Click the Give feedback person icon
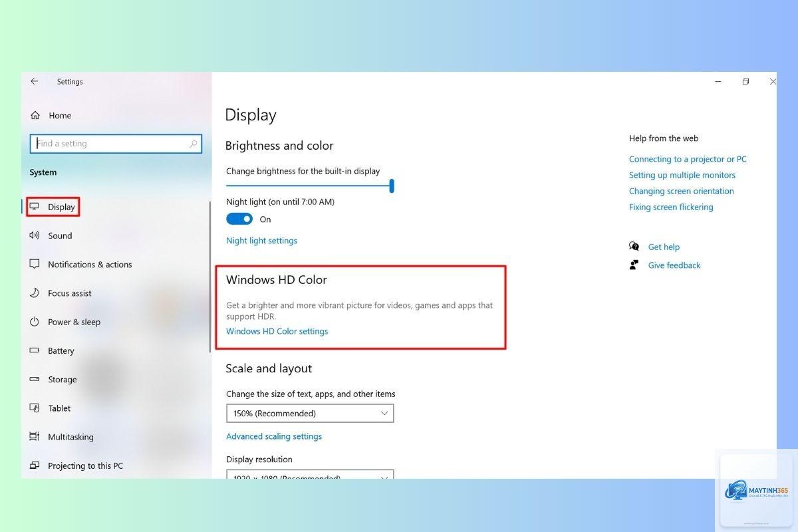This screenshot has height=532, width=798. (x=634, y=265)
